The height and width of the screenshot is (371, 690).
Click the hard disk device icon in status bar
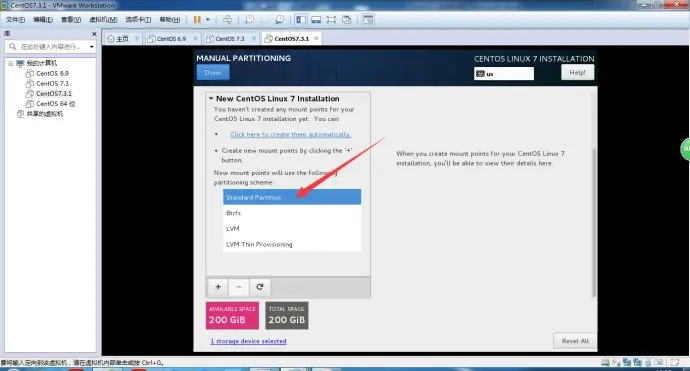tap(606, 363)
